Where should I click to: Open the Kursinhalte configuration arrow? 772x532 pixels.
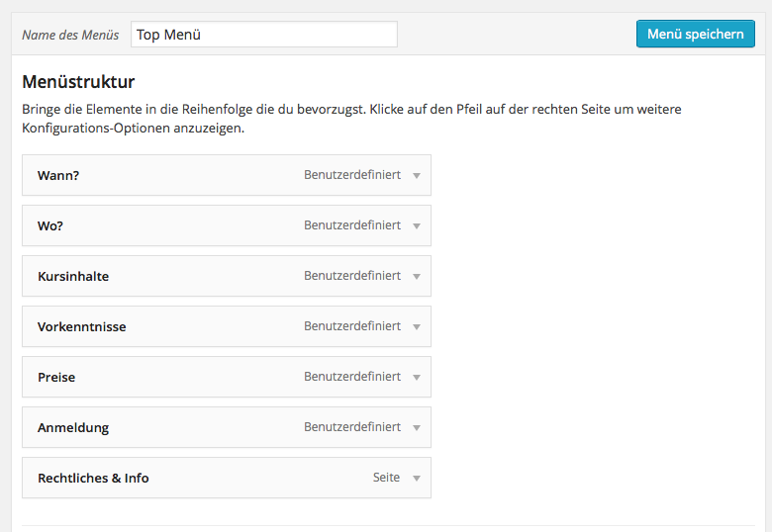tap(417, 276)
